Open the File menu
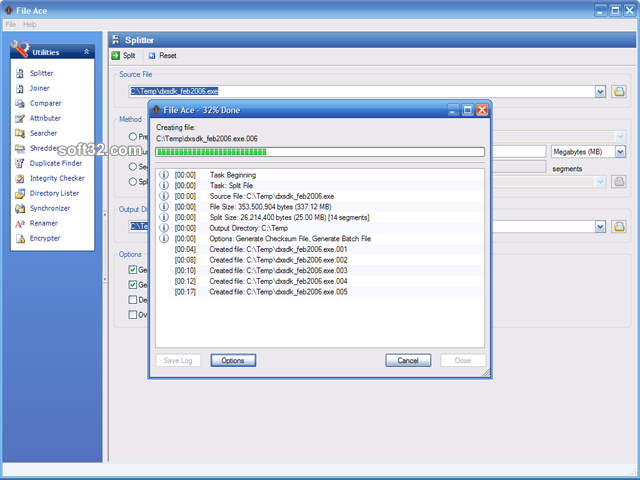 [11, 24]
